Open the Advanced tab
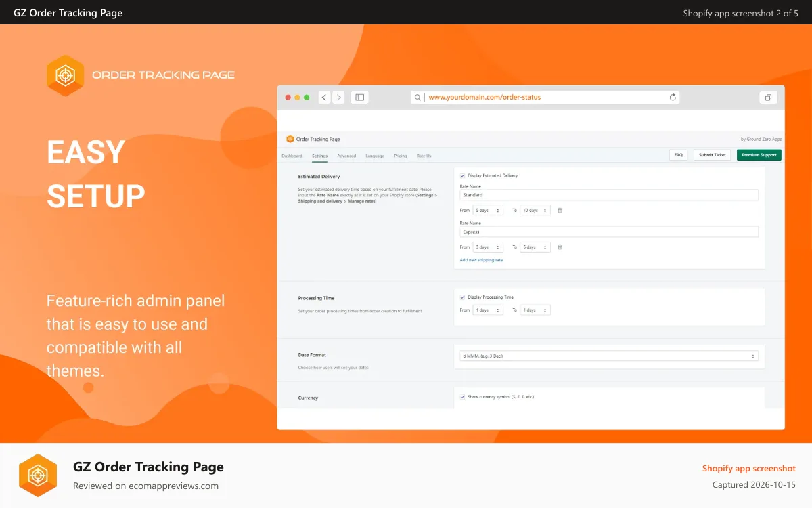The height and width of the screenshot is (508, 812). (346, 156)
